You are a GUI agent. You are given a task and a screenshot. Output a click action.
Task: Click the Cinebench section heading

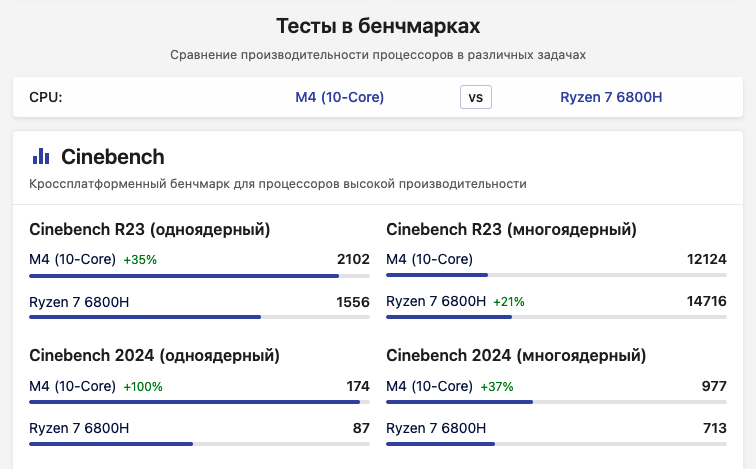pos(112,157)
